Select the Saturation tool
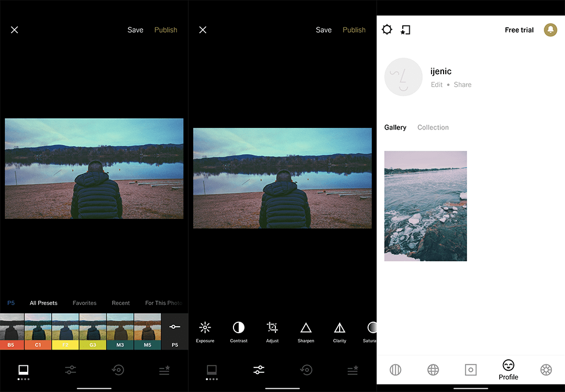565x392 pixels. pyautogui.click(x=370, y=332)
